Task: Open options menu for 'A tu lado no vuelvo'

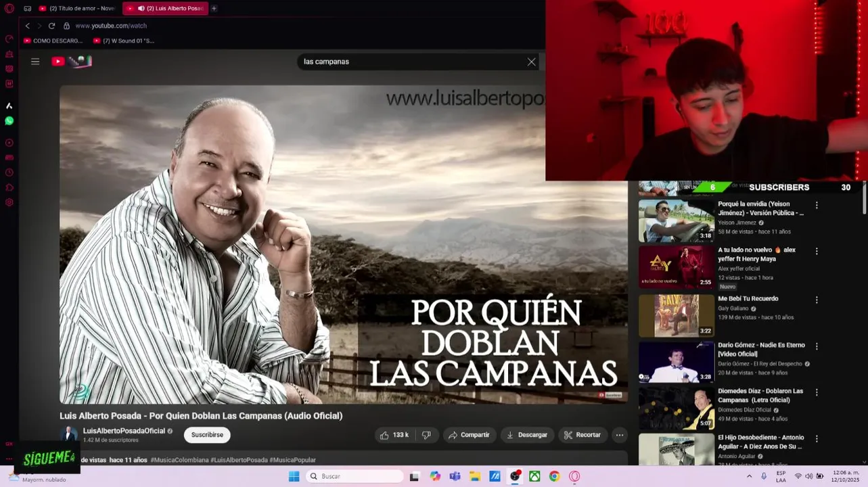Action: [x=817, y=251]
